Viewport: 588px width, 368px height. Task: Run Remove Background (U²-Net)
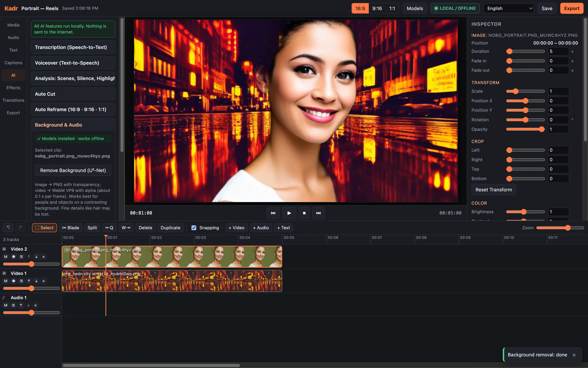pyautogui.click(x=73, y=170)
